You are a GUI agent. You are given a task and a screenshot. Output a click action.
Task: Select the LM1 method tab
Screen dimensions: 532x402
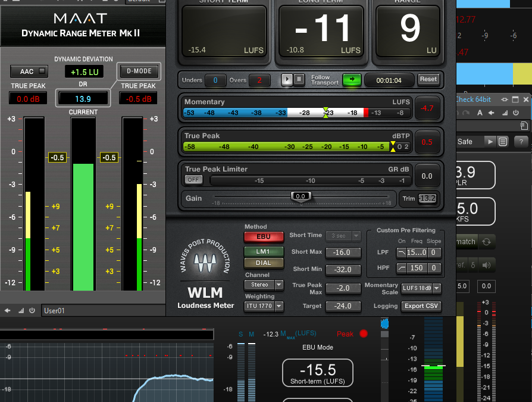(x=262, y=251)
